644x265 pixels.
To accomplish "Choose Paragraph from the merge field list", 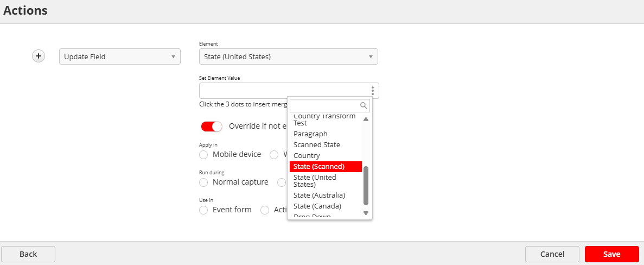I will point(326,134).
